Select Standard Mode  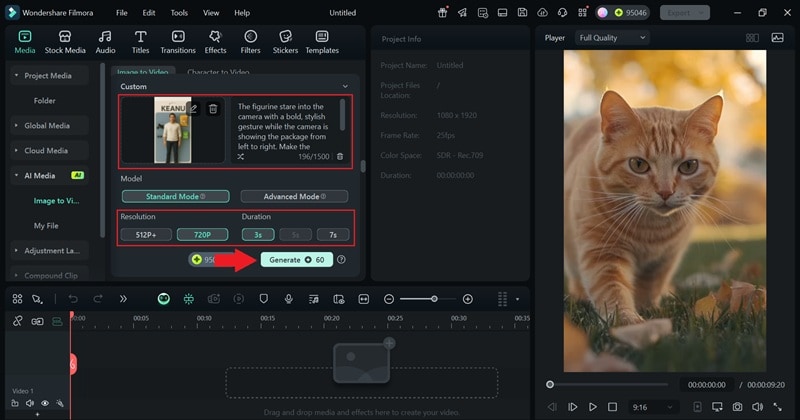(176, 196)
